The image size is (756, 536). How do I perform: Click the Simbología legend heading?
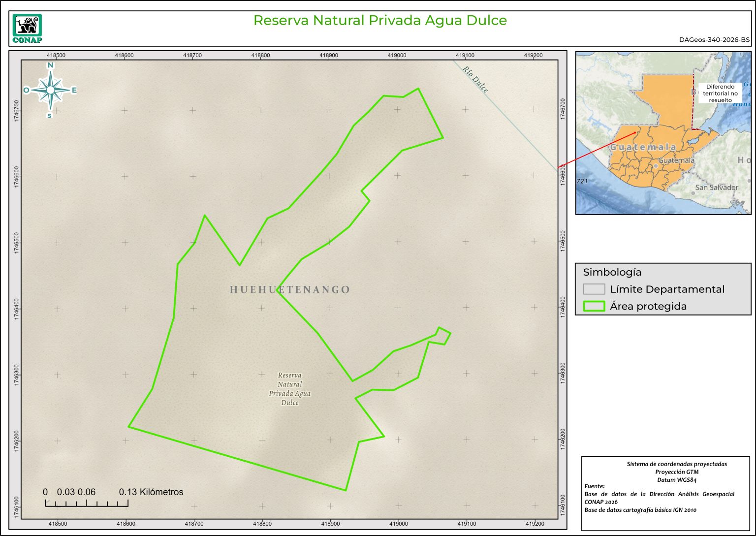[x=612, y=272]
